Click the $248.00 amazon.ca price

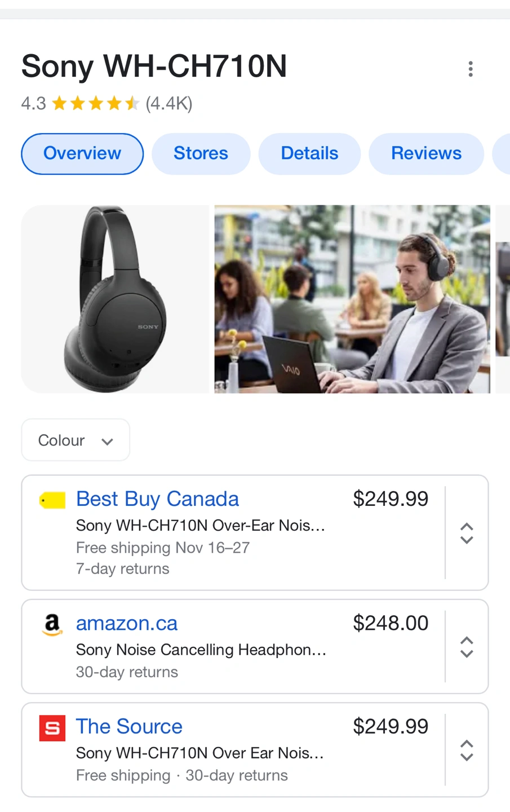click(x=391, y=623)
